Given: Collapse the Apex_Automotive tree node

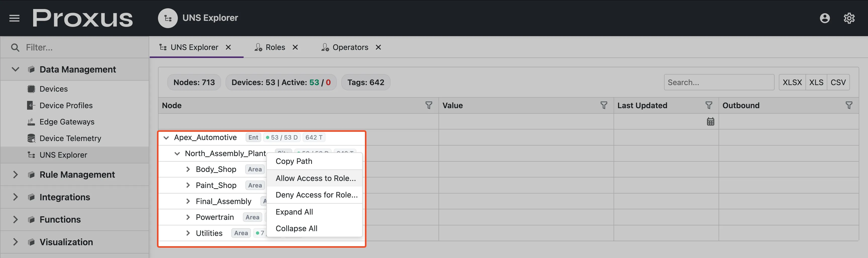Looking at the screenshot, I should click(x=166, y=138).
